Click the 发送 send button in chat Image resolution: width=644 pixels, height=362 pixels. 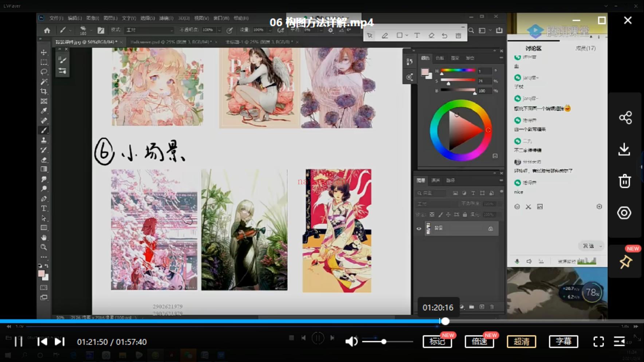coord(588,246)
